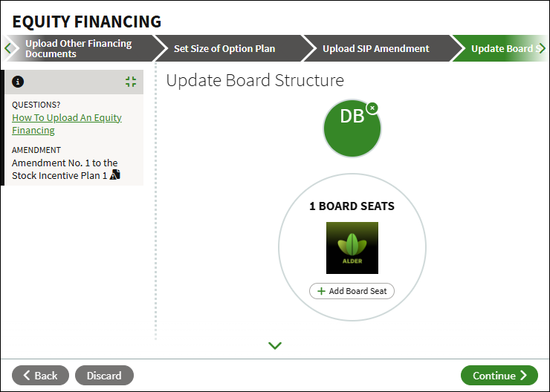The image size is (550, 392).
Task: Click the black info circle icon
Action: pos(18,82)
